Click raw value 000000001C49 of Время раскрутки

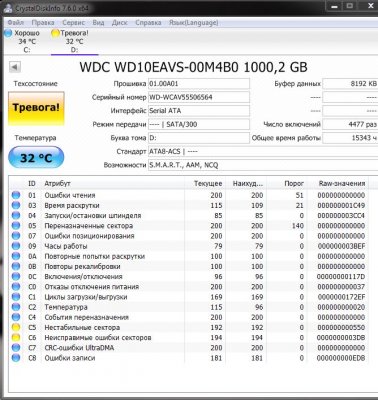pos(341,205)
